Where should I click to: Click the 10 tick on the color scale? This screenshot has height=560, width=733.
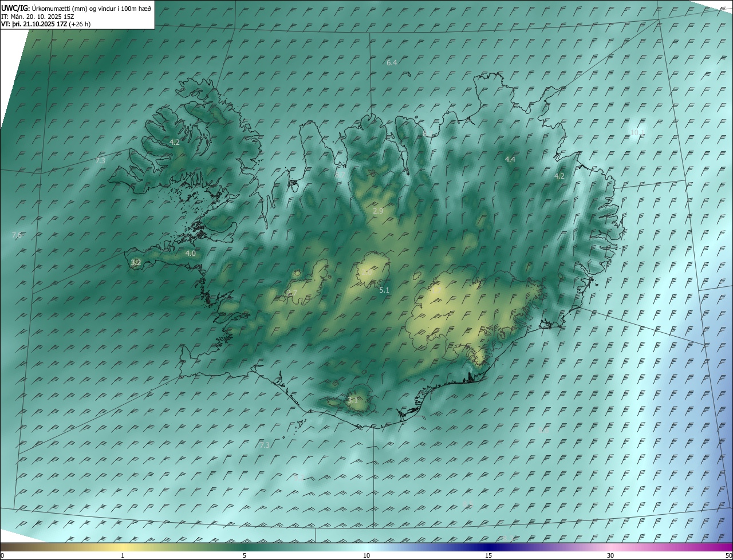pos(366,555)
